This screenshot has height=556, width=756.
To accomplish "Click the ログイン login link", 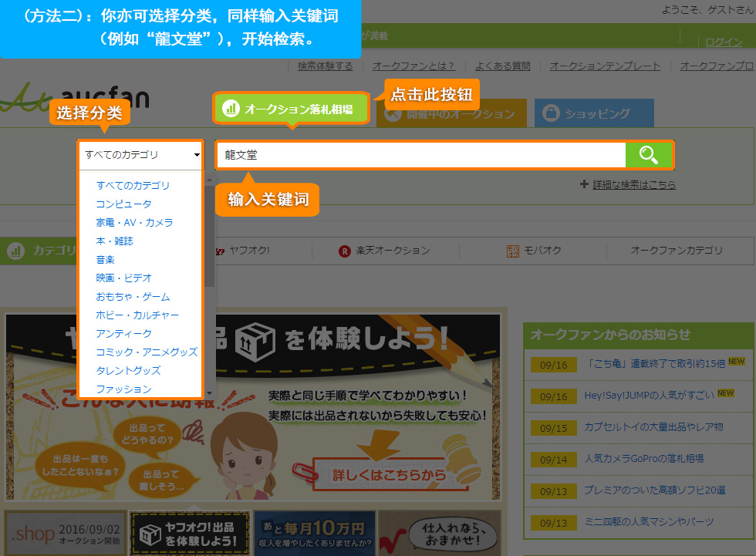I will [x=724, y=42].
